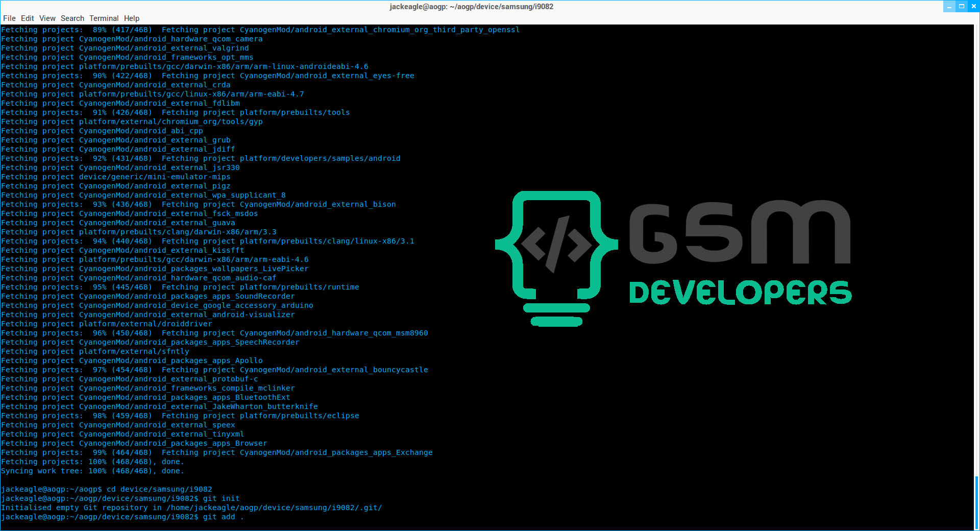Image resolution: width=980 pixels, height=531 pixels.
Task: Click the android_external_bison line
Action: 199,205
